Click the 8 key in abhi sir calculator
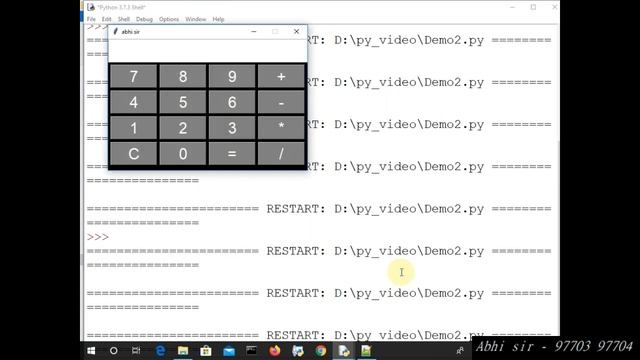This screenshot has height=360, width=640. pos(183,76)
